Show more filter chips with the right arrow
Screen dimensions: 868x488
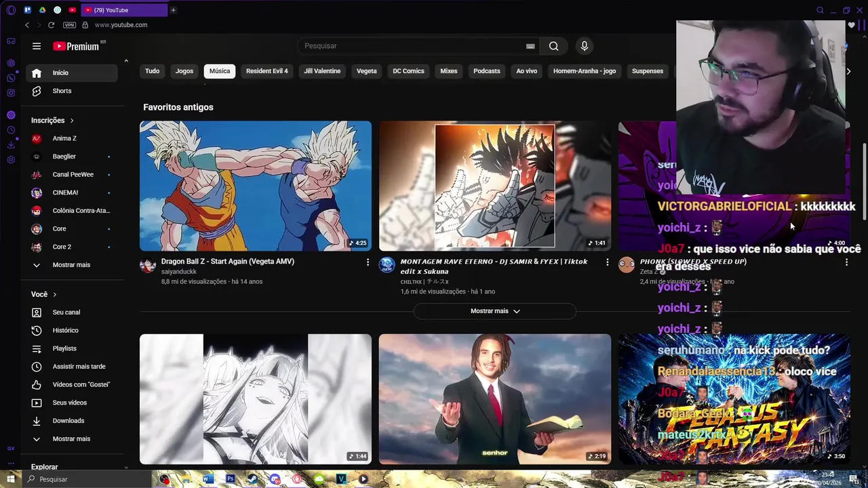(x=848, y=71)
